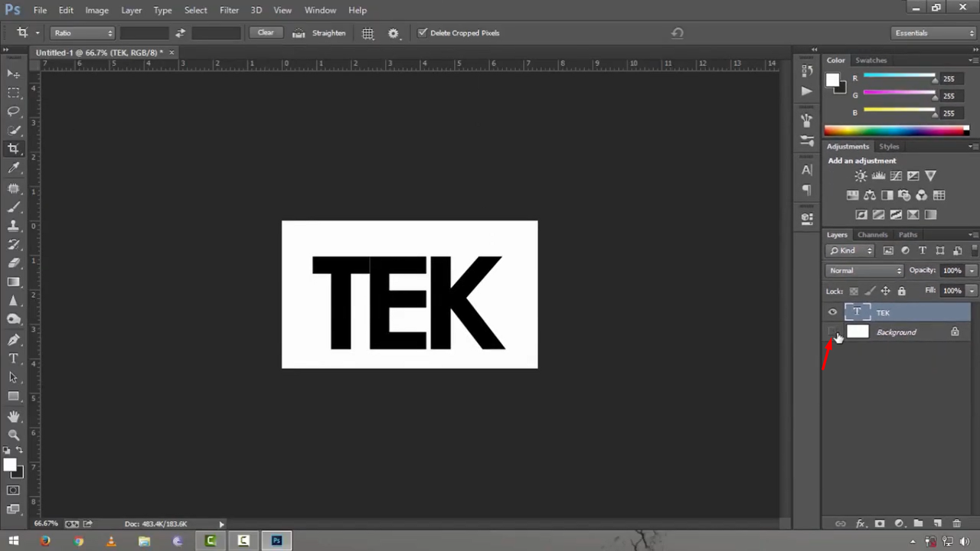Open the Filter menu
The image size is (980, 551).
pyautogui.click(x=229, y=10)
